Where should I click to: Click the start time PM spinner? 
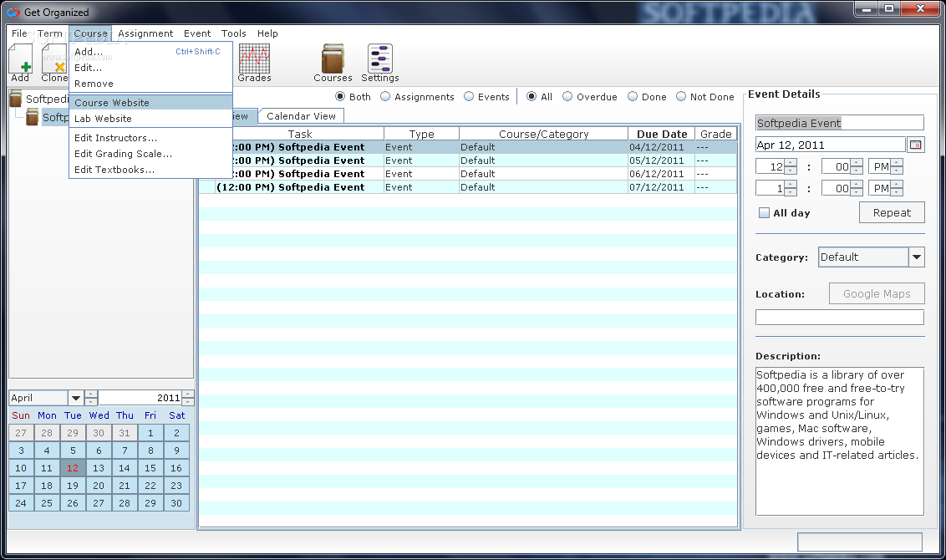(898, 166)
